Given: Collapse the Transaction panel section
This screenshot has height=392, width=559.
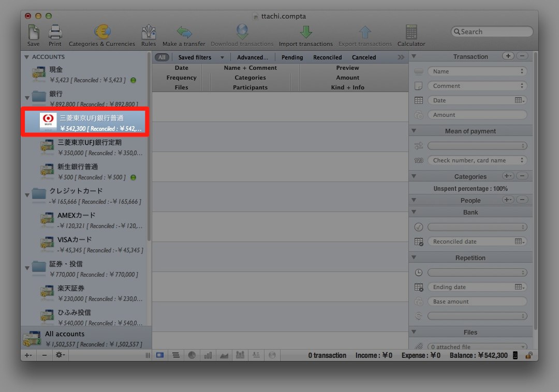Looking at the screenshot, I should pos(414,56).
